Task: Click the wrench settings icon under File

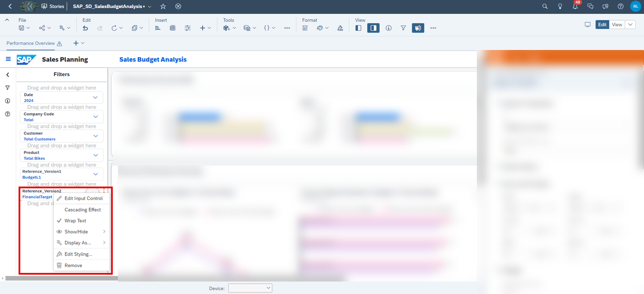Action: (x=62, y=28)
